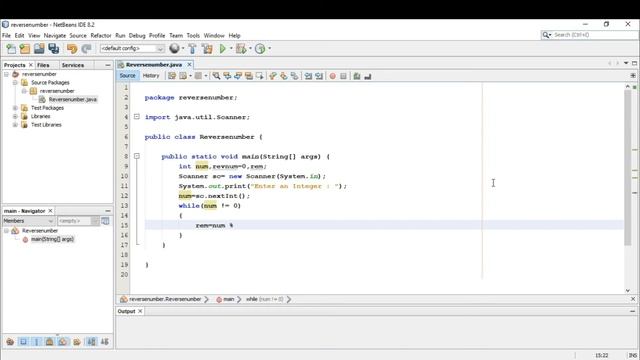Click the Find Previous Occurrence icon

tap(227, 76)
